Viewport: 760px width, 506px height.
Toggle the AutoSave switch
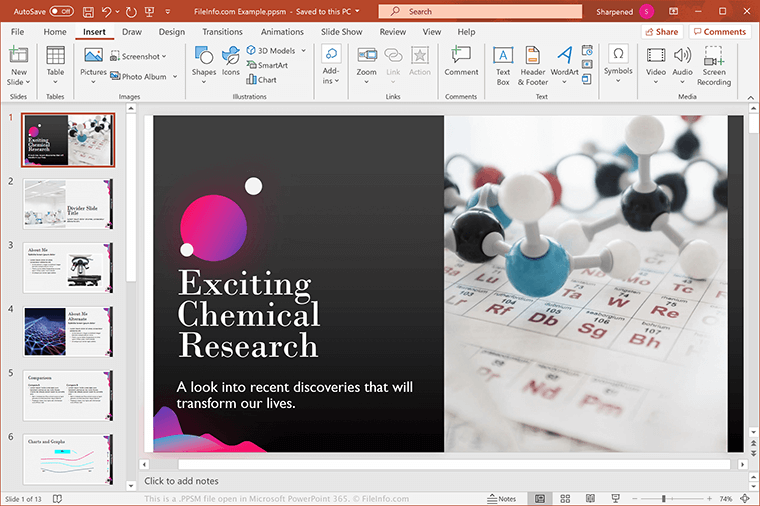[61, 12]
